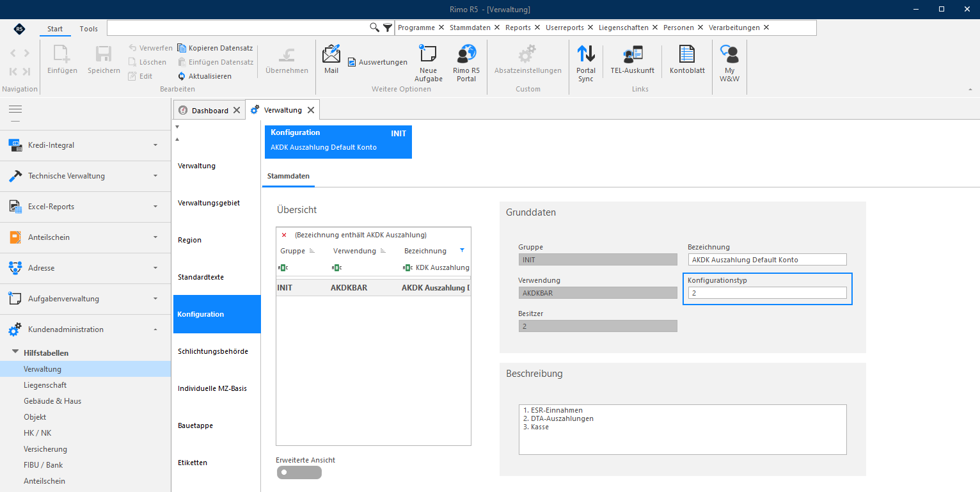This screenshot has height=492, width=980.
Task: Collapse the Hilfstabellen tree node
Action: click(x=15, y=353)
